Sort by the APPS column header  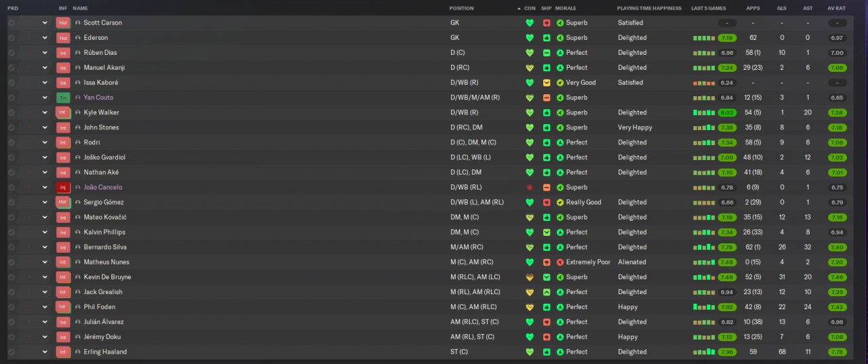(753, 8)
